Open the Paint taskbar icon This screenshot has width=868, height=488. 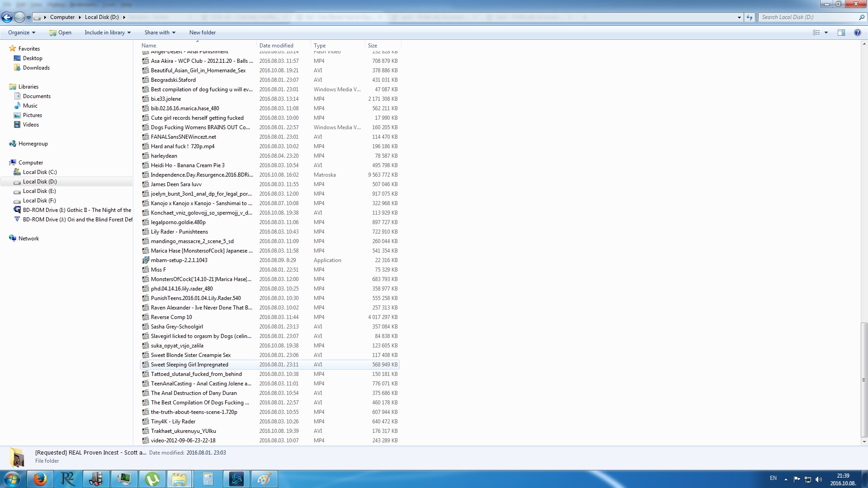tap(264, 479)
